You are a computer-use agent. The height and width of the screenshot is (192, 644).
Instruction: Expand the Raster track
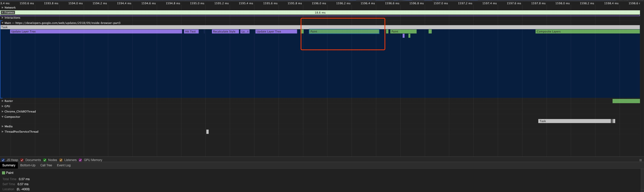click(3, 101)
